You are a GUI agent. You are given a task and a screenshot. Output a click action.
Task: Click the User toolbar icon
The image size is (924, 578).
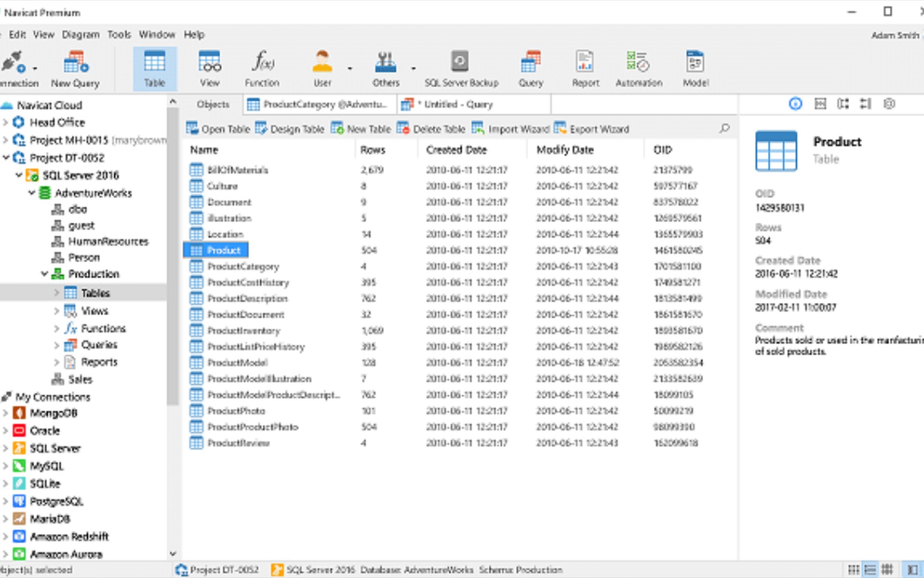point(322,69)
